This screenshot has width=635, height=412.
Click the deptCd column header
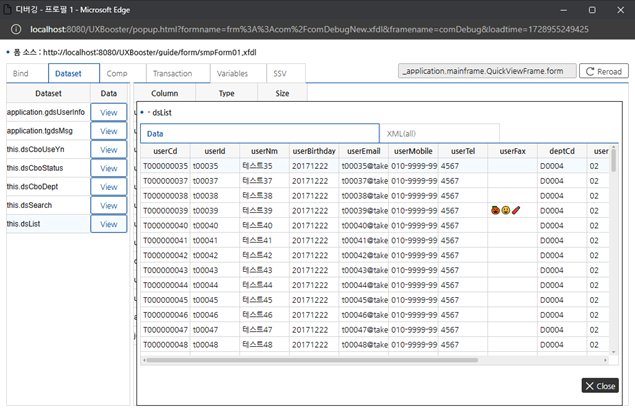pos(562,151)
